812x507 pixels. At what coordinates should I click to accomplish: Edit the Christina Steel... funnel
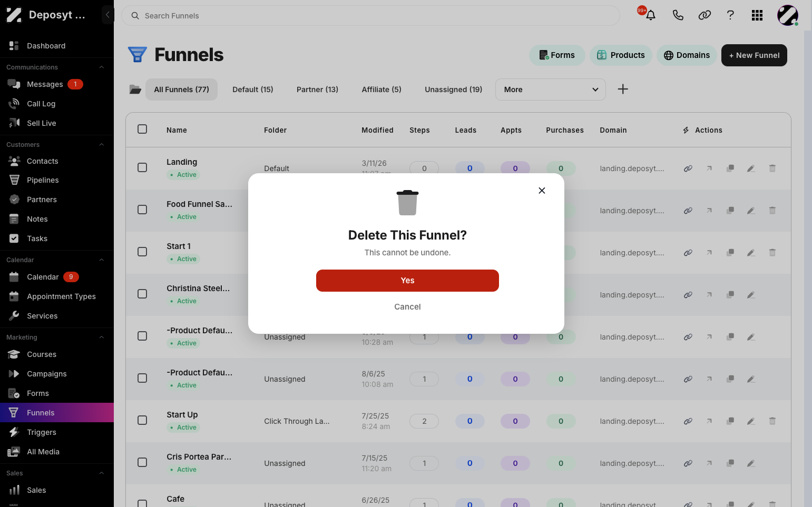click(x=751, y=295)
